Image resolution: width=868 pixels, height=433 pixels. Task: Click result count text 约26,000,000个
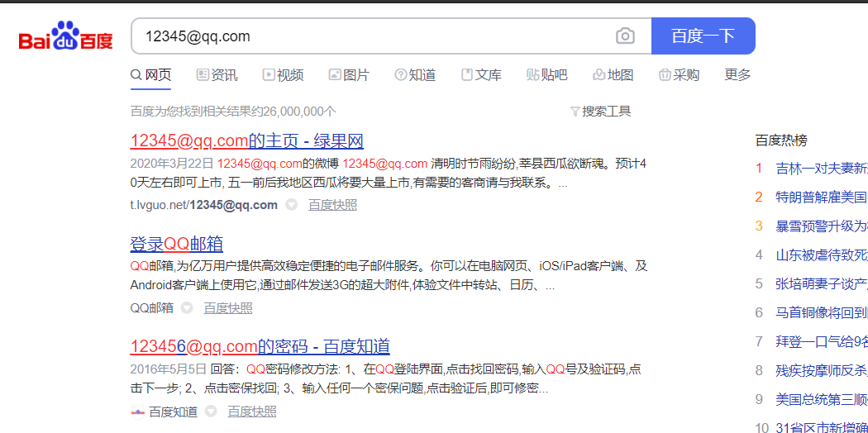click(293, 112)
